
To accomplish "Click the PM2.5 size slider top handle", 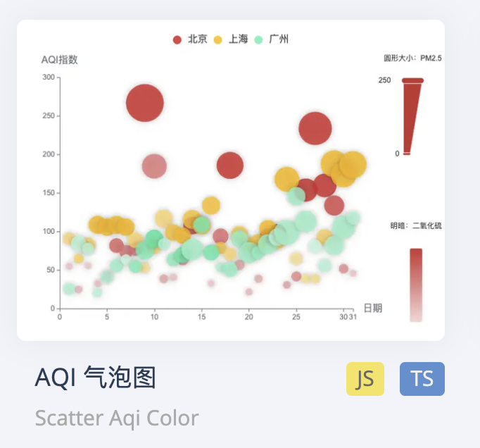I will tap(413, 80).
